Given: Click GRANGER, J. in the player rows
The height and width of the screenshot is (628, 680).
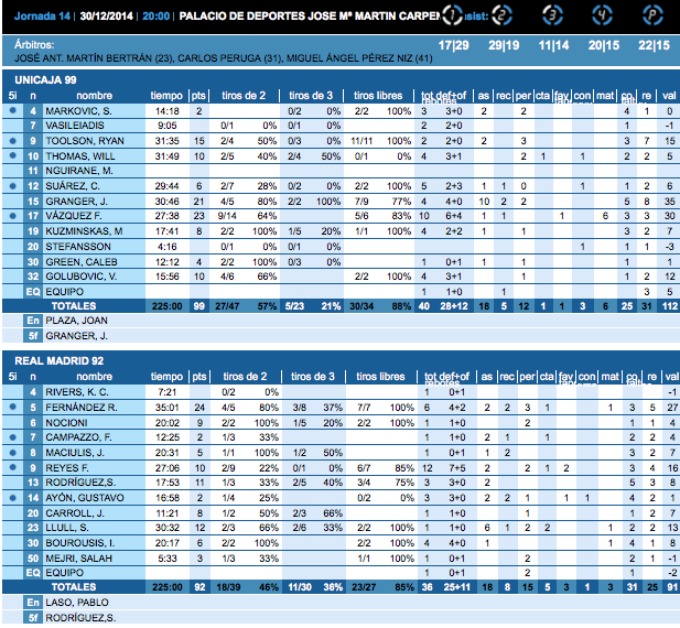Looking at the screenshot, I should pos(76,201).
